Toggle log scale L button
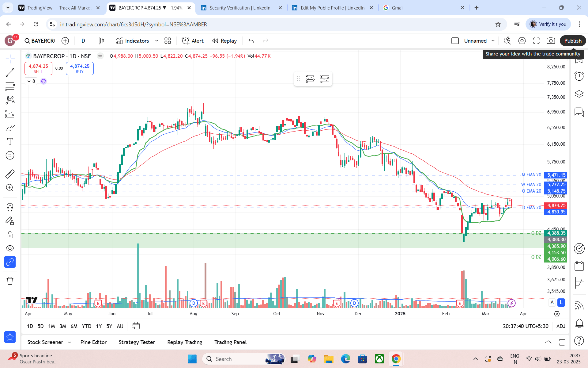Screen dimensions: 588x368 561,303
